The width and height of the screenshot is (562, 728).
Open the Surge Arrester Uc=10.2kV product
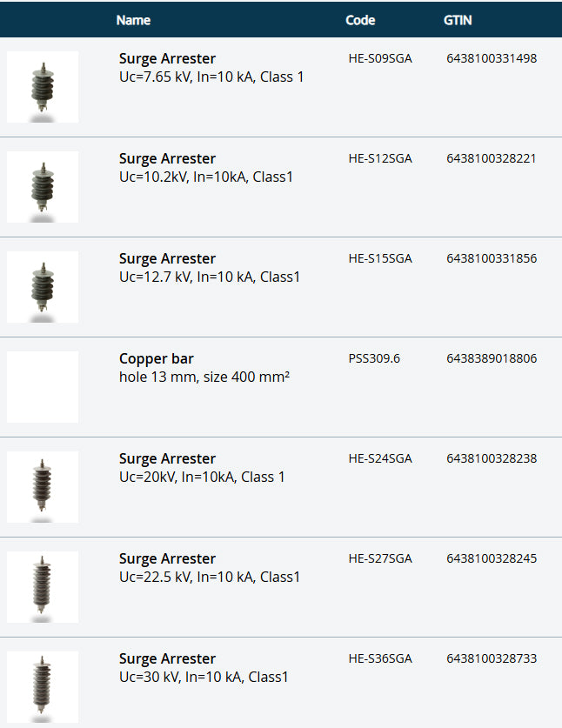(167, 159)
